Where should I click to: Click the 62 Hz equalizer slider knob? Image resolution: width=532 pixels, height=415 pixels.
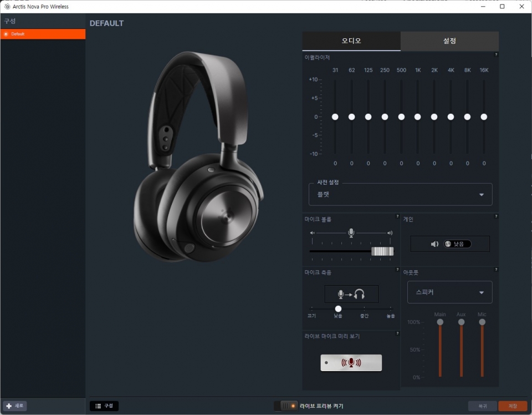coord(351,117)
